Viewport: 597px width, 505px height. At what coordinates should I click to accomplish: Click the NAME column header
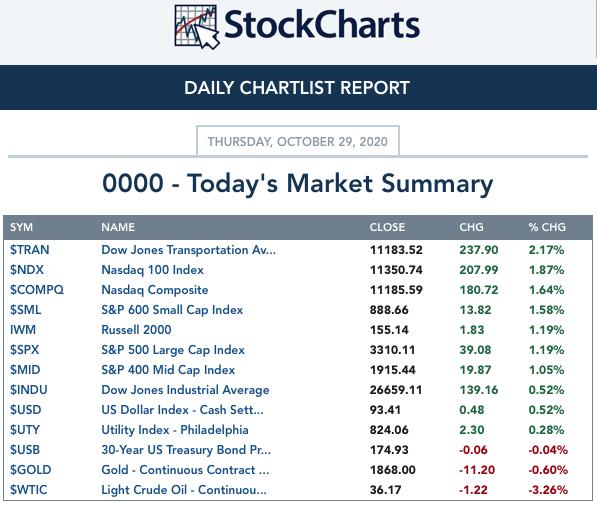(118, 227)
